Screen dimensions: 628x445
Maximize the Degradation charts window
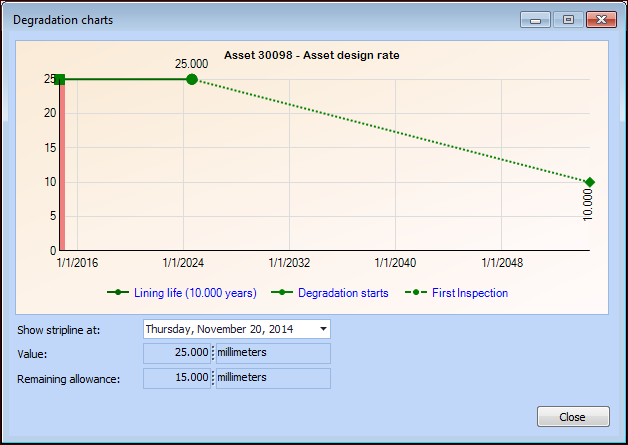point(567,19)
